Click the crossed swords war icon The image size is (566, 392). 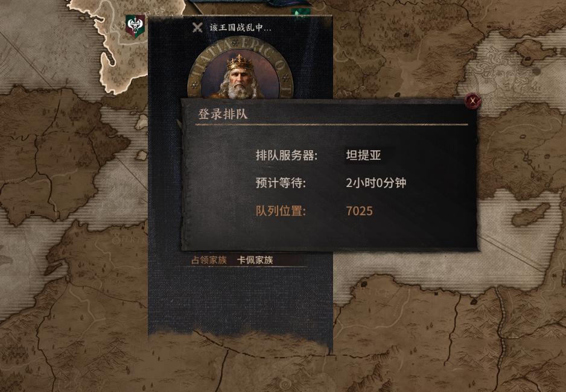(x=197, y=27)
